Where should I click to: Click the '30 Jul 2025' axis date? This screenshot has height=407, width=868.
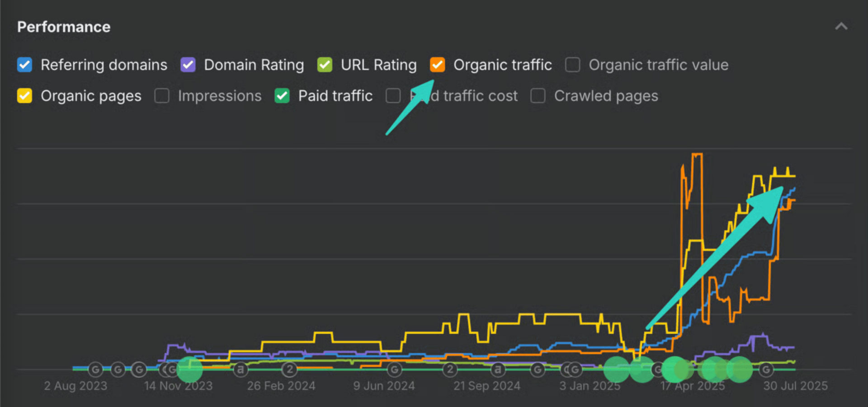tap(796, 386)
